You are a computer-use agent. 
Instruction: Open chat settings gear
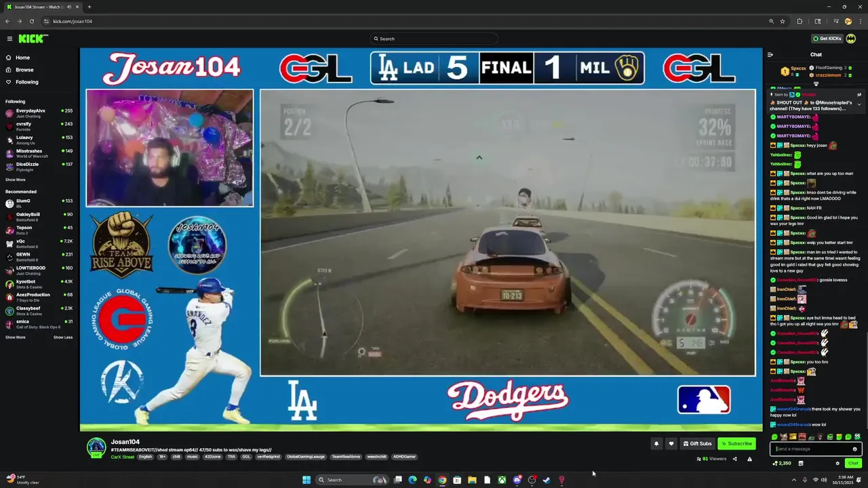click(x=837, y=464)
